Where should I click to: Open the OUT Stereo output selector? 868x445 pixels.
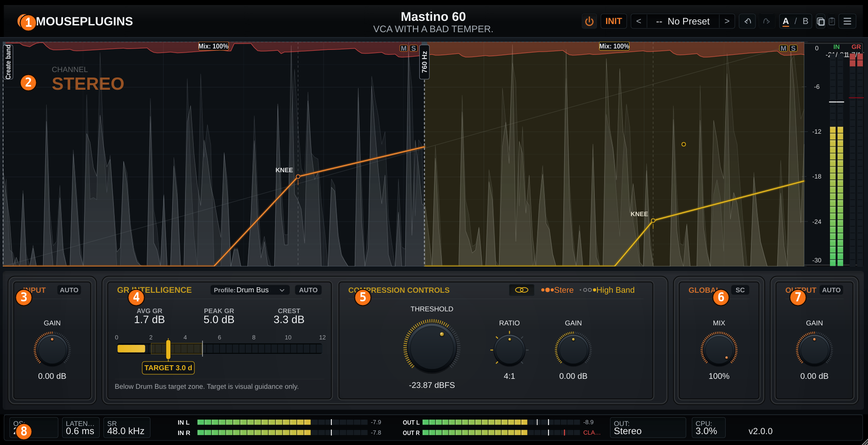(x=648, y=427)
